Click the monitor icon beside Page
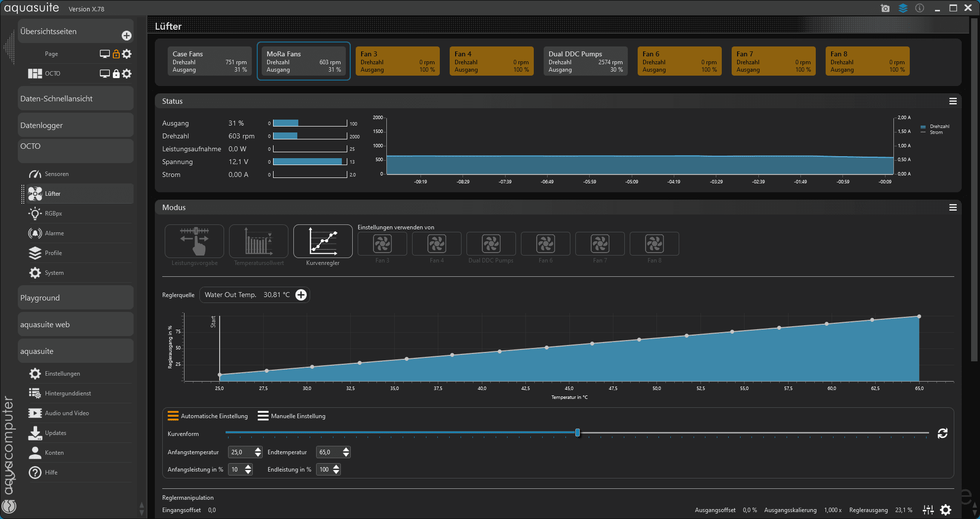Screen dimensions: 980x519 point(105,54)
